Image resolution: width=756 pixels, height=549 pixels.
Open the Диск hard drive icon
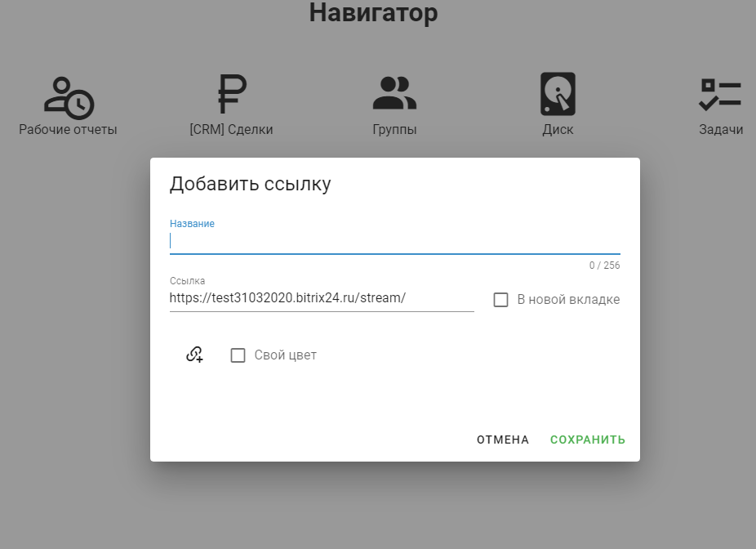(x=558, y=94)
